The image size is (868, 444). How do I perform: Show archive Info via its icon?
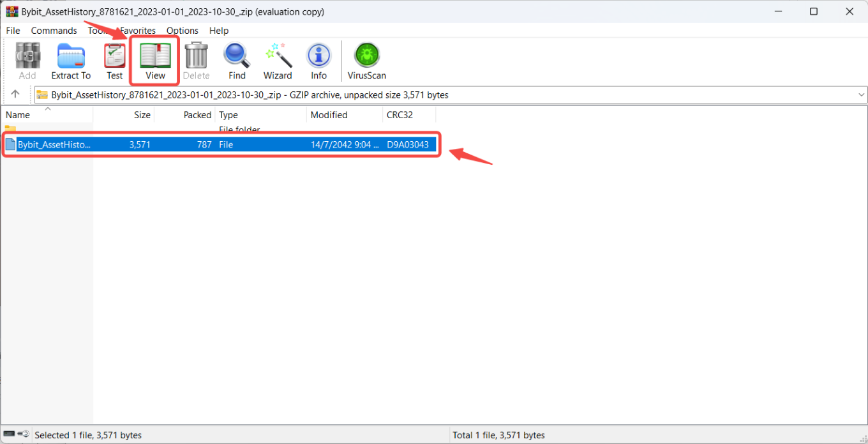pyautogui.click(x=318, y=61)
